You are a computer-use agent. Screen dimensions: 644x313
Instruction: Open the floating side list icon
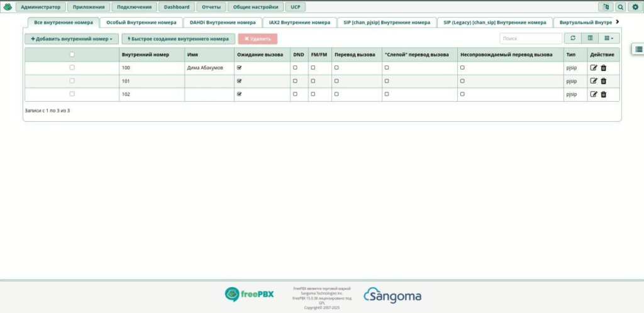coord(638,49)
